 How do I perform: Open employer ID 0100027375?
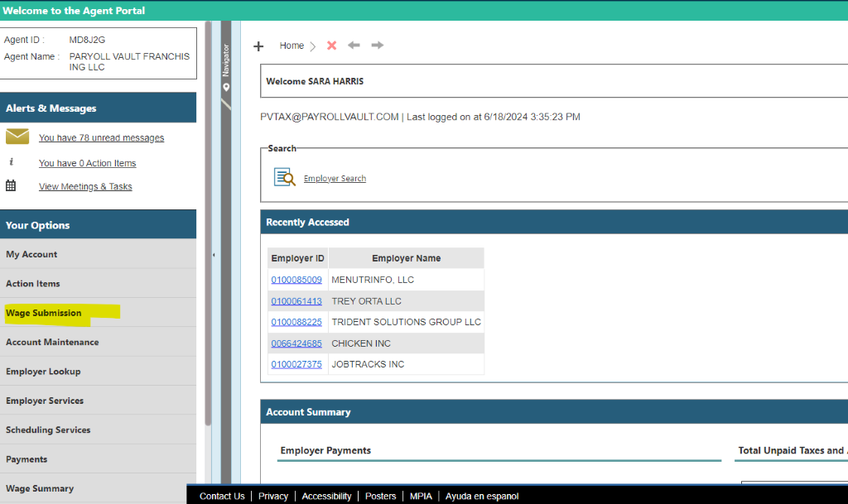pos(296,365)
